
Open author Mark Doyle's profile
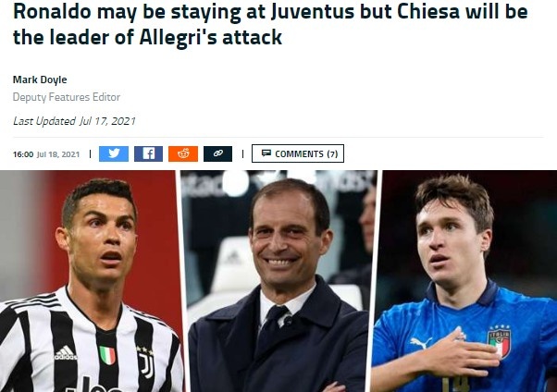pos(40,80)
